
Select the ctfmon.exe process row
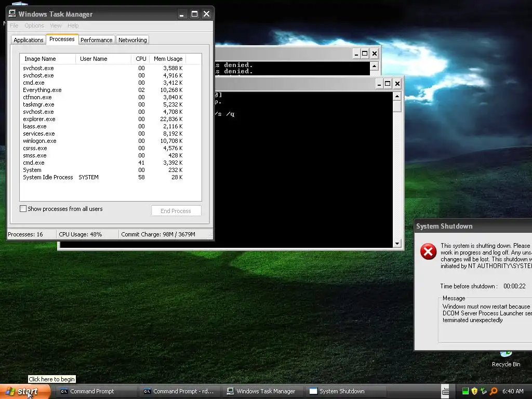(x=103, y=97)
